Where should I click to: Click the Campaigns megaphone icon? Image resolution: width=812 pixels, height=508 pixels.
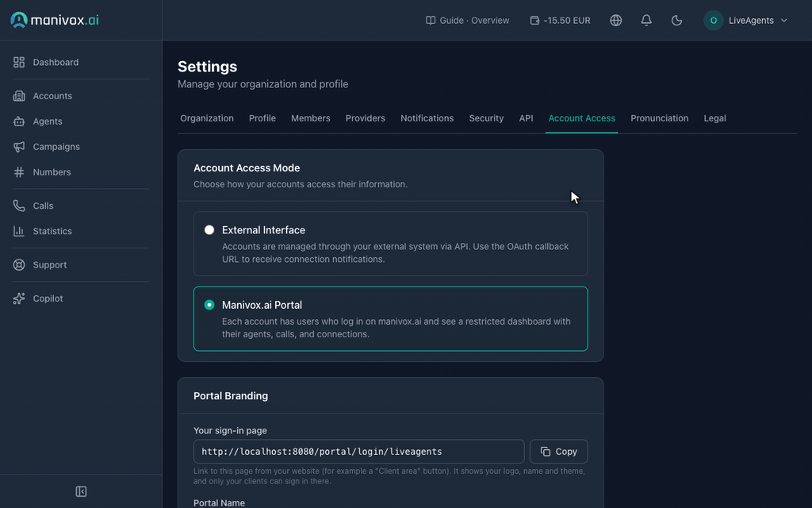click(19, 147)
